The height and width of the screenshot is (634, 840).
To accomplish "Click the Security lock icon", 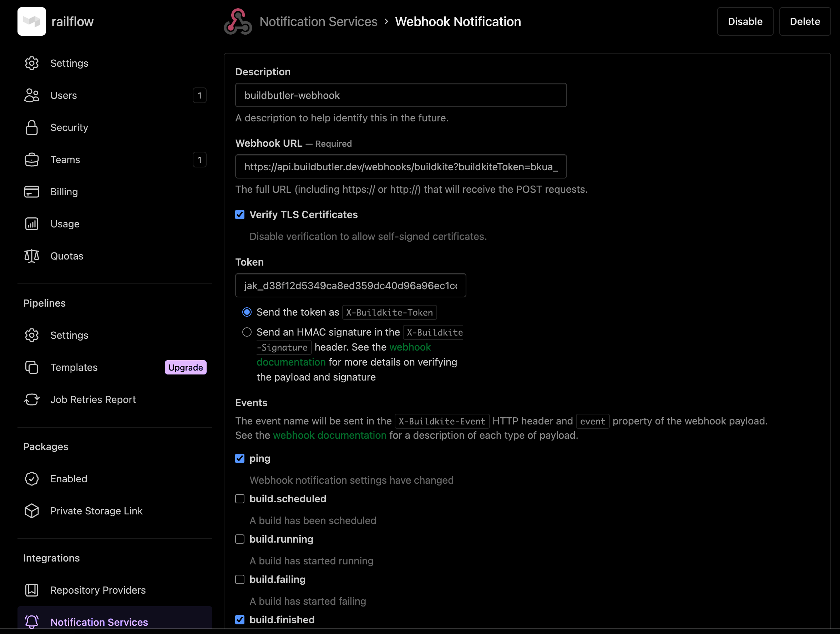I will [x=31, y=128].
